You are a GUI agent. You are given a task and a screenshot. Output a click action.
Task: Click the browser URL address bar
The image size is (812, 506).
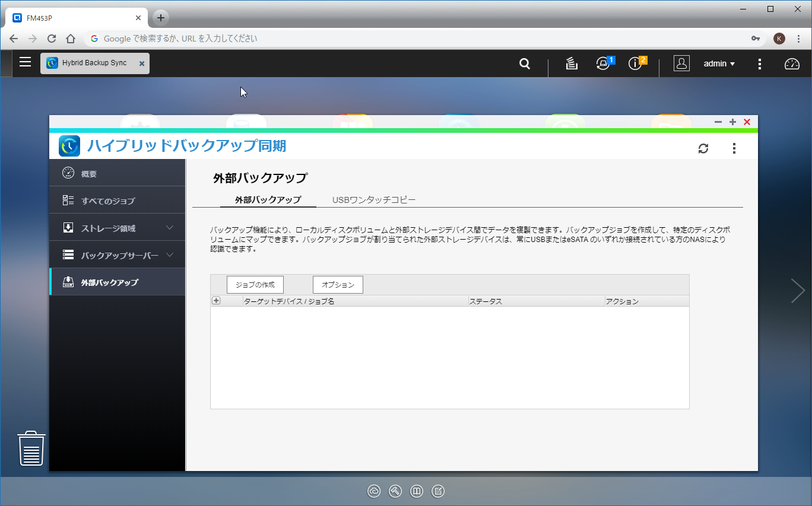pos(415,39)
